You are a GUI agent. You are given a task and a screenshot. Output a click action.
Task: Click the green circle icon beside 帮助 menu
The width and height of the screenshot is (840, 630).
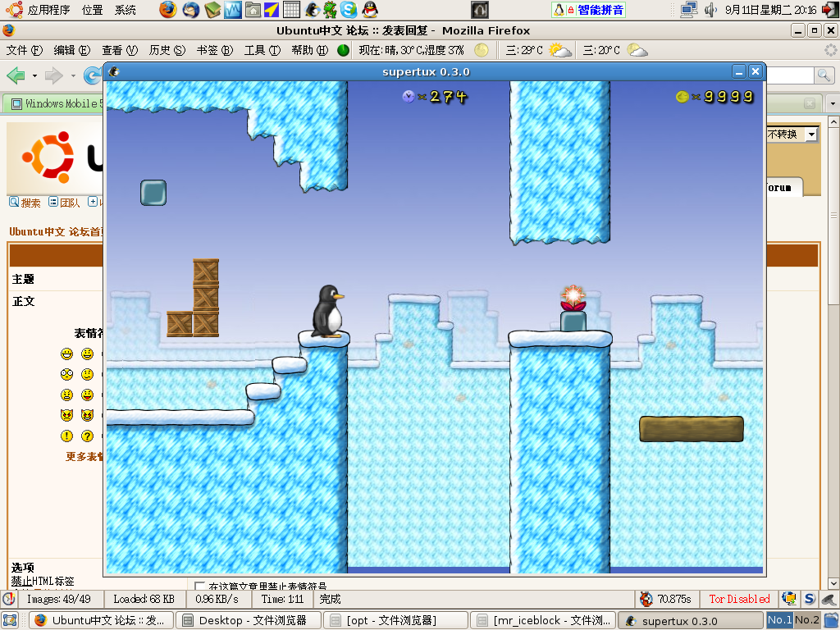344,50
